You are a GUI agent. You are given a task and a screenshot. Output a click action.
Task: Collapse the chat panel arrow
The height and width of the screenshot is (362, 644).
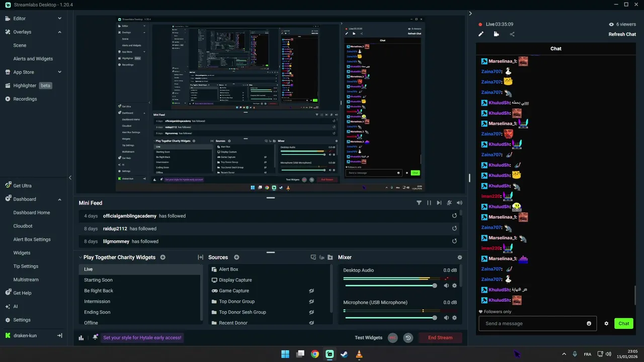(x=470, y=14)
